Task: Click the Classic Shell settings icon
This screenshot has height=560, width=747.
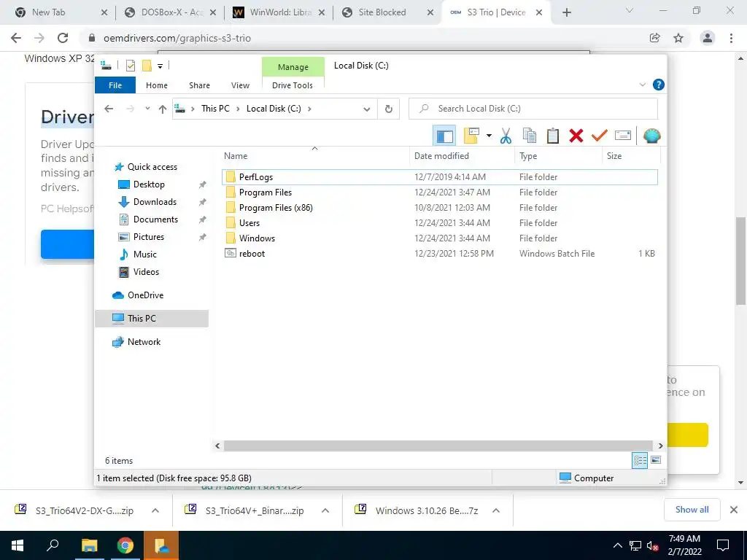Action: (651, 136)
